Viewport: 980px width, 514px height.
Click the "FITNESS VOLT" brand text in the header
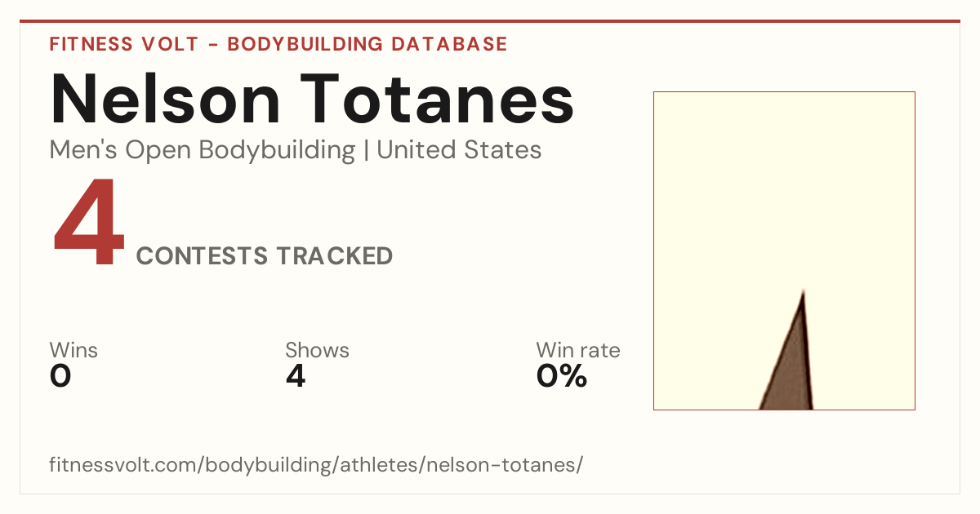click(124, 44)
